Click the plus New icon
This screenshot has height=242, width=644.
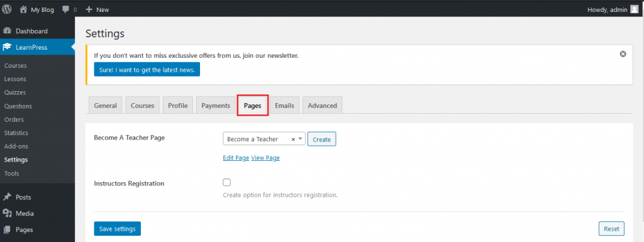click(89, 9)
